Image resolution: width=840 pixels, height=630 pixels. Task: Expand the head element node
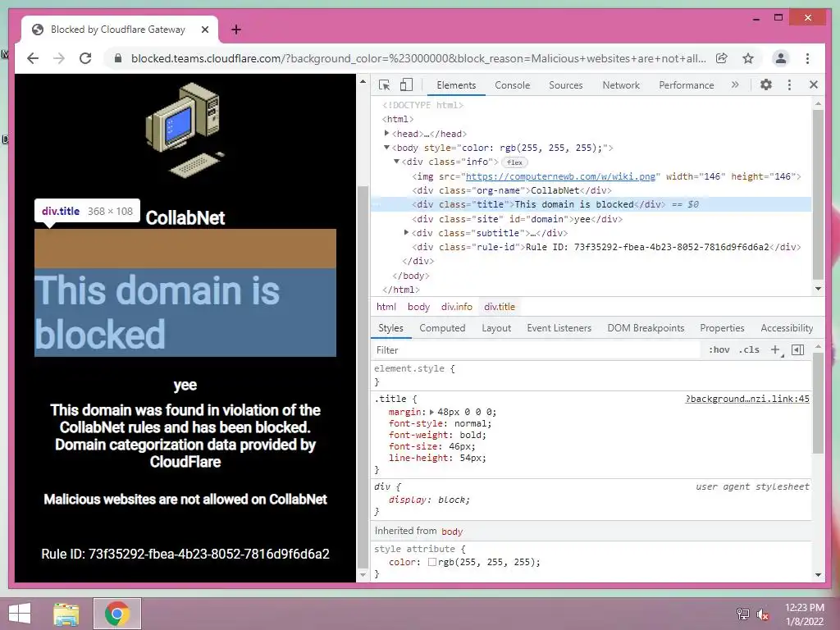386,134
